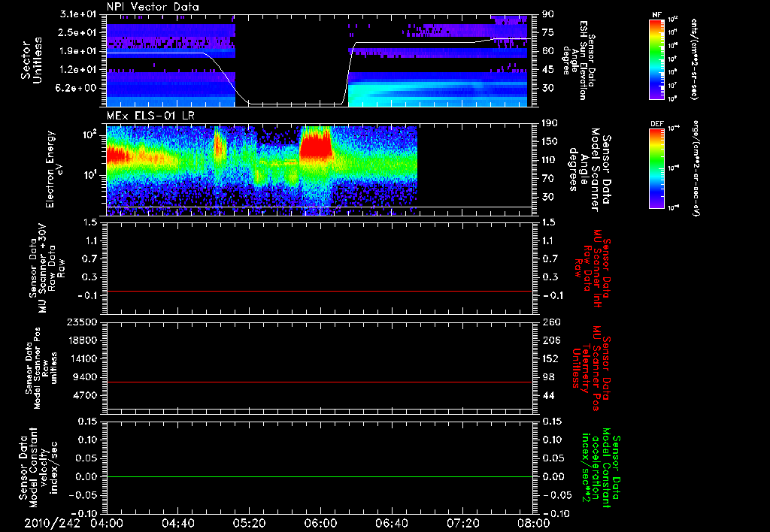The image size is (770, 532).
Task: Click the 206 telemetry tick value
Action: point(550,340)
